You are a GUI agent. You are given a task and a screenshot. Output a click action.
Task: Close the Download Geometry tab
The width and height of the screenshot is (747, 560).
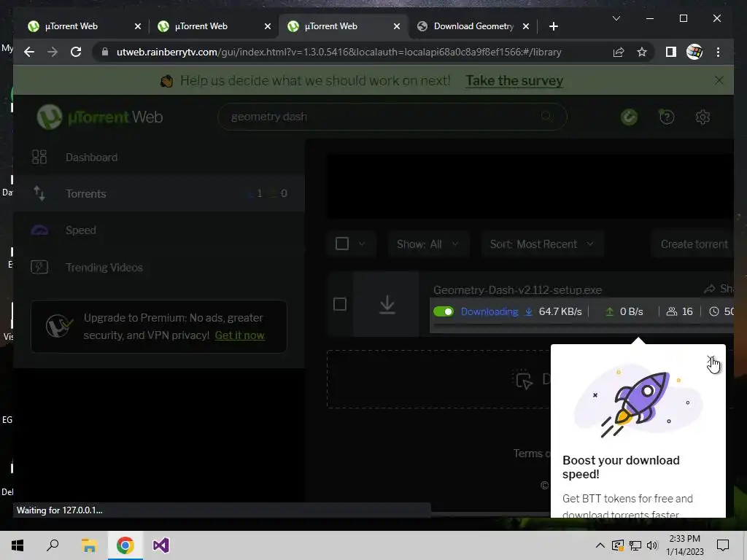click(x=525, y=26)
